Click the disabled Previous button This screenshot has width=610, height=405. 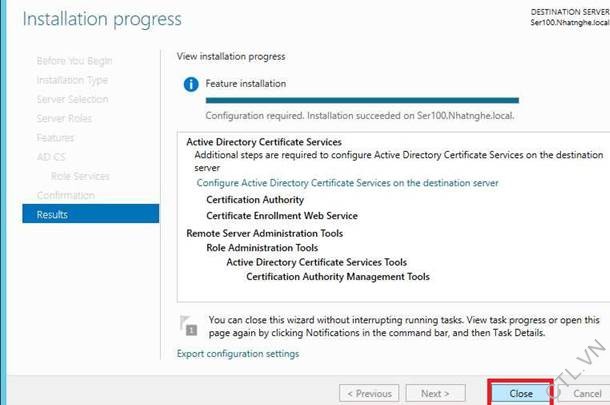pyautogui.click(x=368, y=393)
